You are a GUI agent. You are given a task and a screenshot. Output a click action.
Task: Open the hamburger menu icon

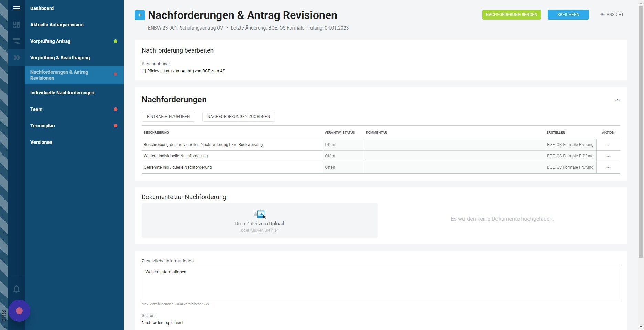click(x=17, y=8)
